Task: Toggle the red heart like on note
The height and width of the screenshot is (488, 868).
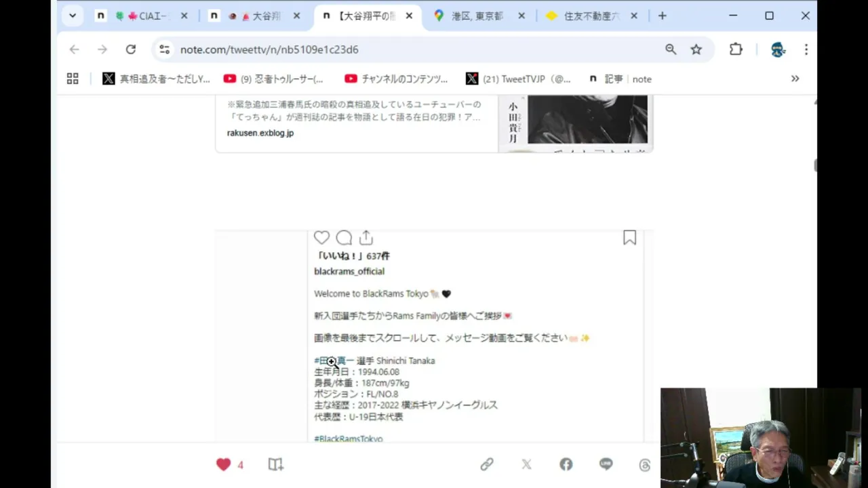Action: point(223,464)
